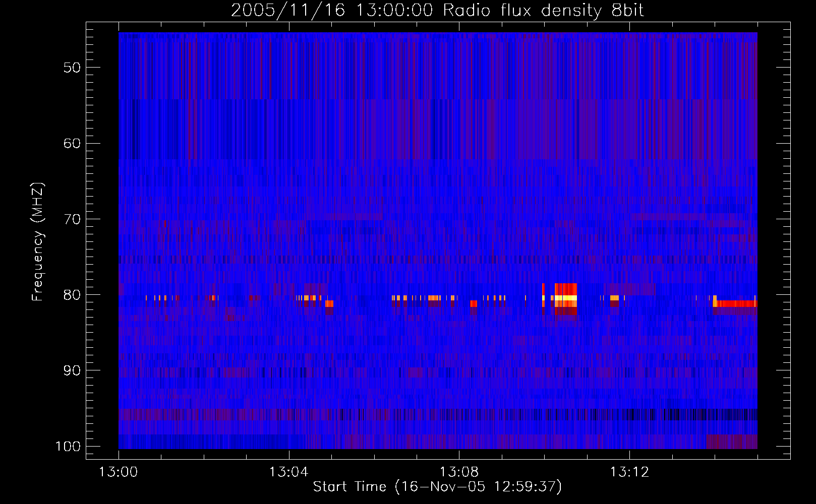This screenshot has width=816, height=504.
Task: Select the 50 frequency tick label
Action: [x=72, y=68]
